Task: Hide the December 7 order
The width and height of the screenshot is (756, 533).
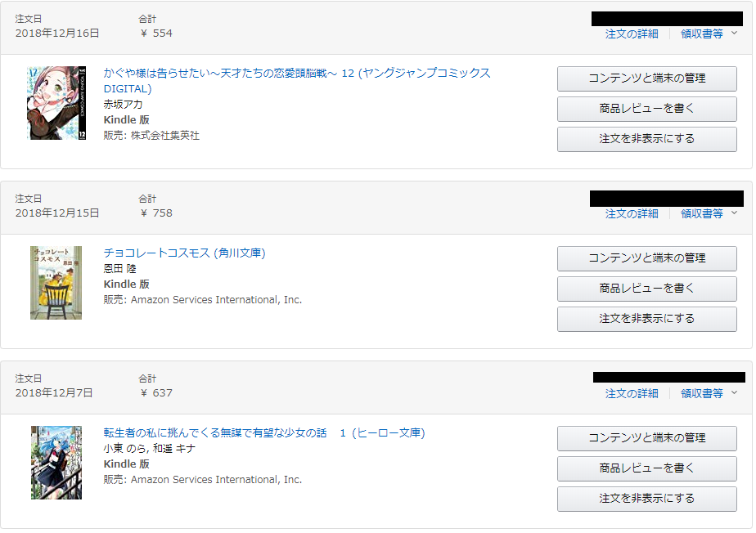Action: click(646, 499)
